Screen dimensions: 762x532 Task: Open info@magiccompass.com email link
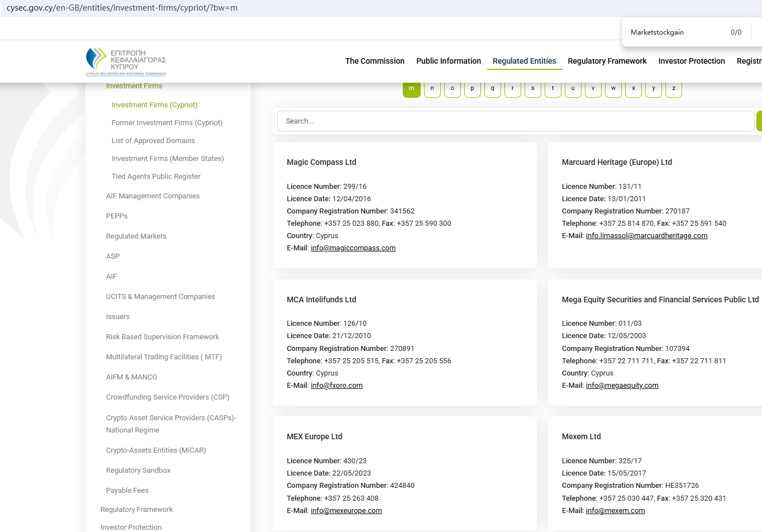click(x=353, y=248)
